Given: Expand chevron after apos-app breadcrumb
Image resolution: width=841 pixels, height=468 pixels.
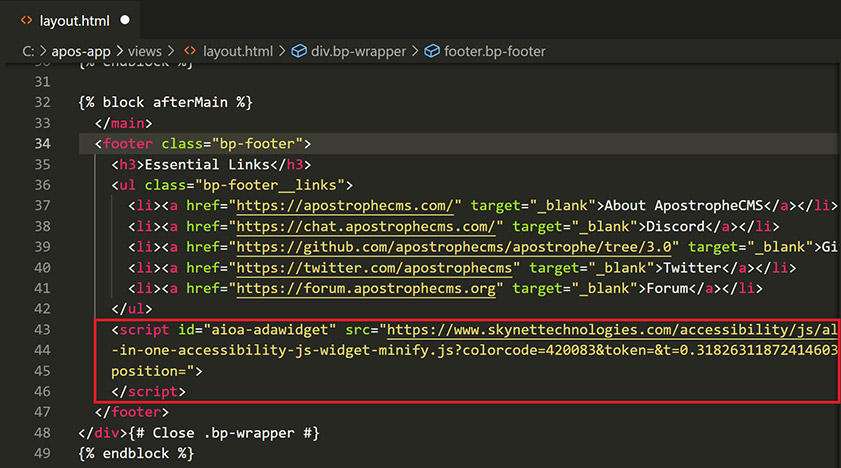Looking at the screenshot, I should (119, 51).
